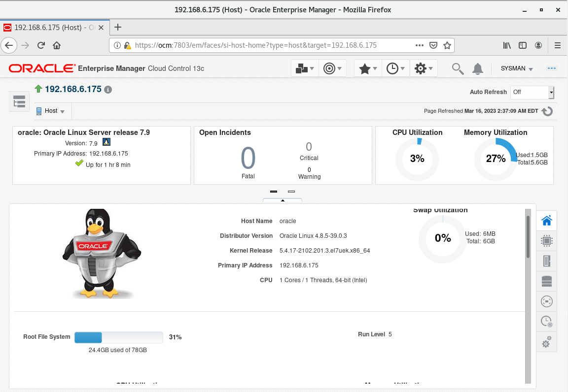Reload the current page
The image size is (568, 392).
pos(41,45)
